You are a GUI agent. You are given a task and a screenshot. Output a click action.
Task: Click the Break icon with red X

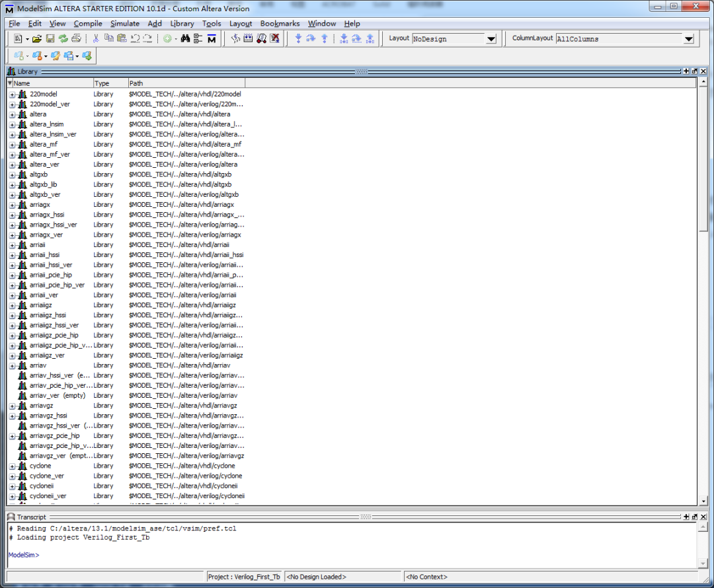[274, 39]
